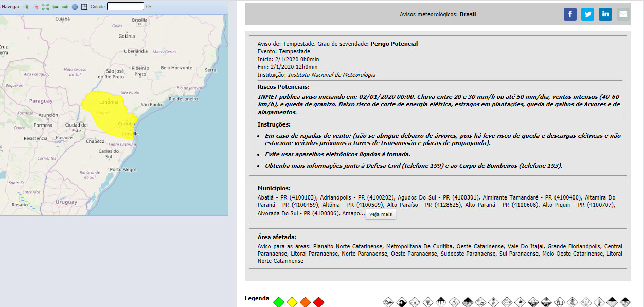Click the zoom in map tool
The image size is (644, 307).
(26, 7)
